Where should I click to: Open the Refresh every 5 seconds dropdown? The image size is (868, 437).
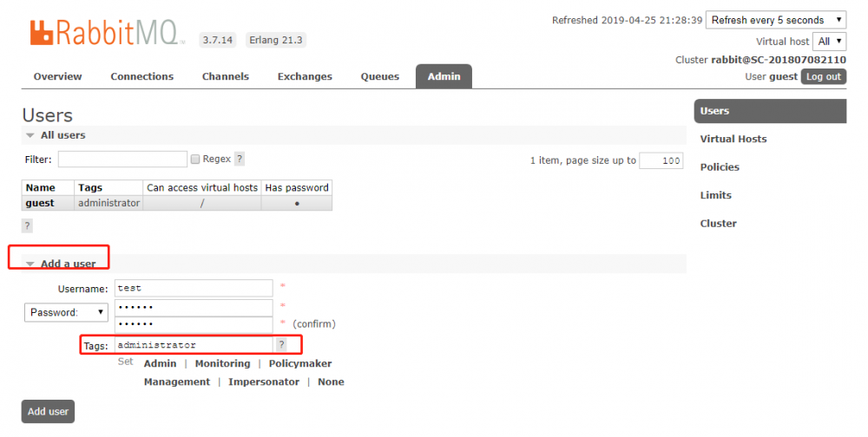click(x=775, y=20)
